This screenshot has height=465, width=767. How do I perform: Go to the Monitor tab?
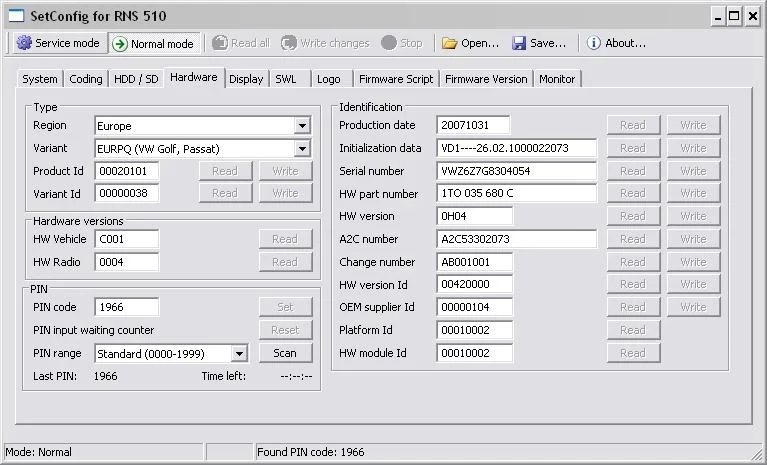point(557,79)
